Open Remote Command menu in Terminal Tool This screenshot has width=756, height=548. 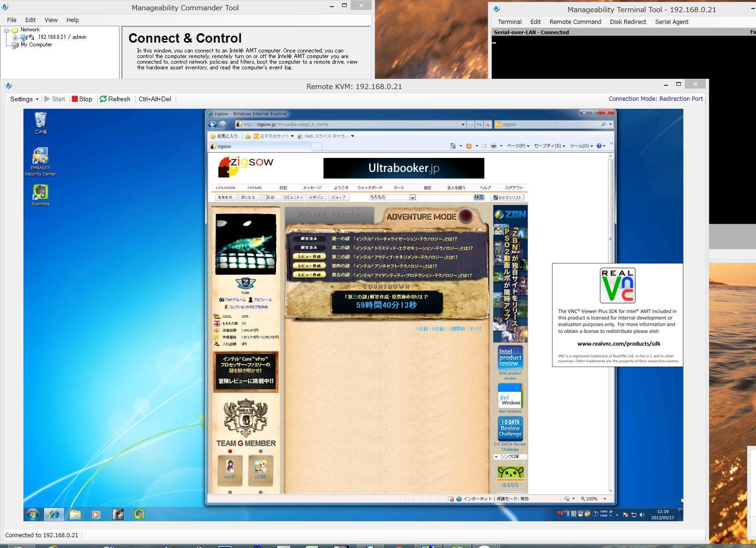575,22
